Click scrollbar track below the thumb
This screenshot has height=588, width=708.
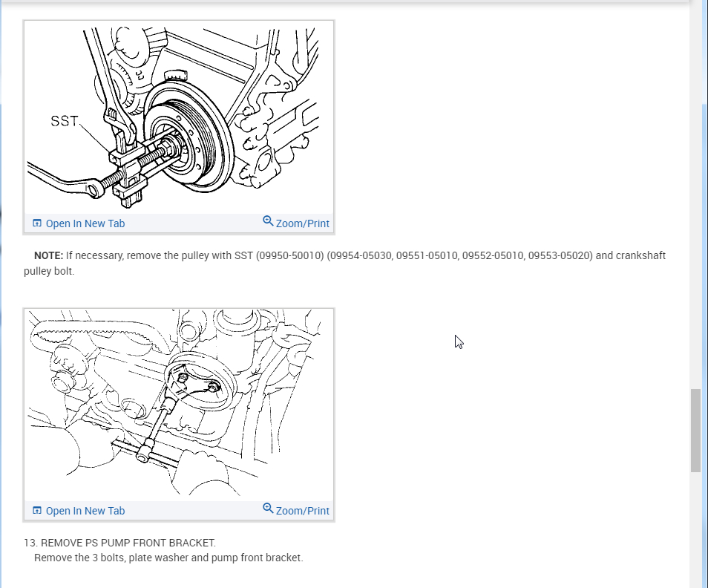(x=695, y=530)
